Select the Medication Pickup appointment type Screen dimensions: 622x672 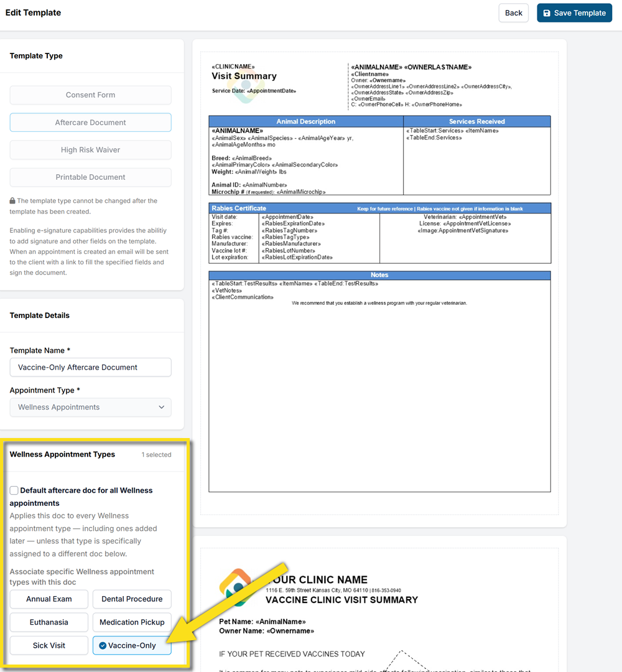pos(132,622)
